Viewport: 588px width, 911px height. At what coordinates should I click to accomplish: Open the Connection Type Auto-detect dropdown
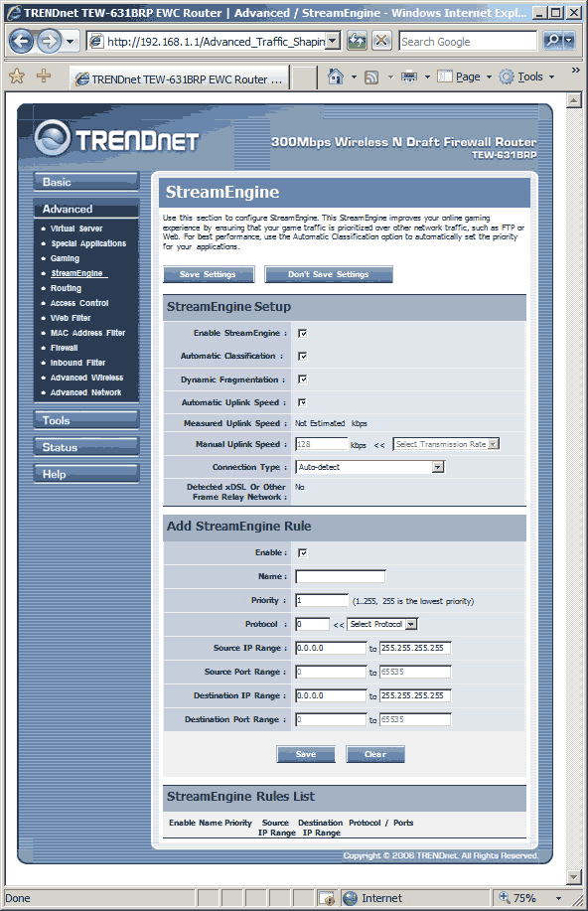pyautogui.click(x=370, y=467)
